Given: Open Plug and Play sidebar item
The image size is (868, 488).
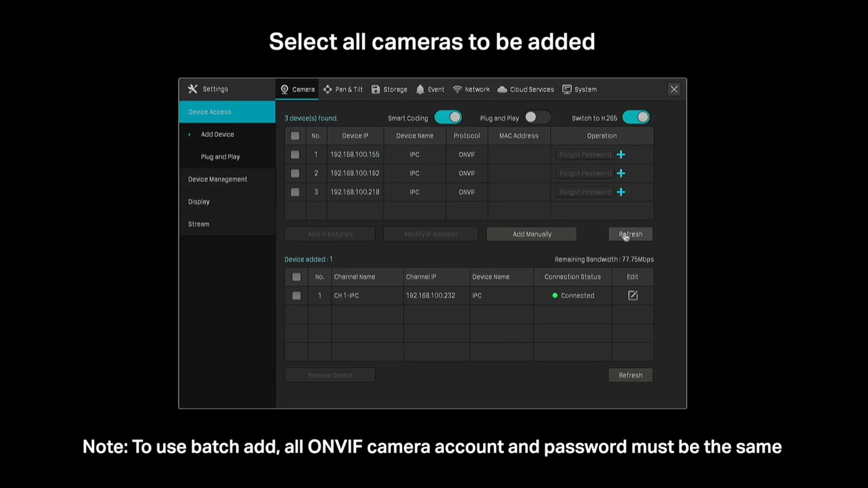Looking at the screenshot, I should [227, 157].
